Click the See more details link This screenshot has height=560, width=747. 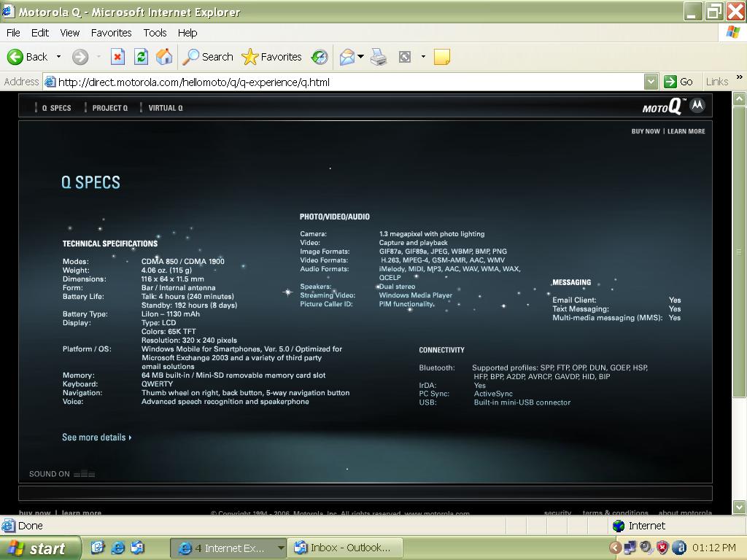[x=96, y=437]
